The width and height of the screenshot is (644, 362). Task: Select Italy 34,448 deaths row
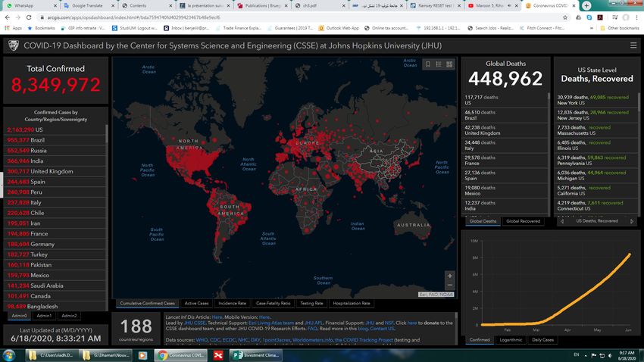click(505, 145)
